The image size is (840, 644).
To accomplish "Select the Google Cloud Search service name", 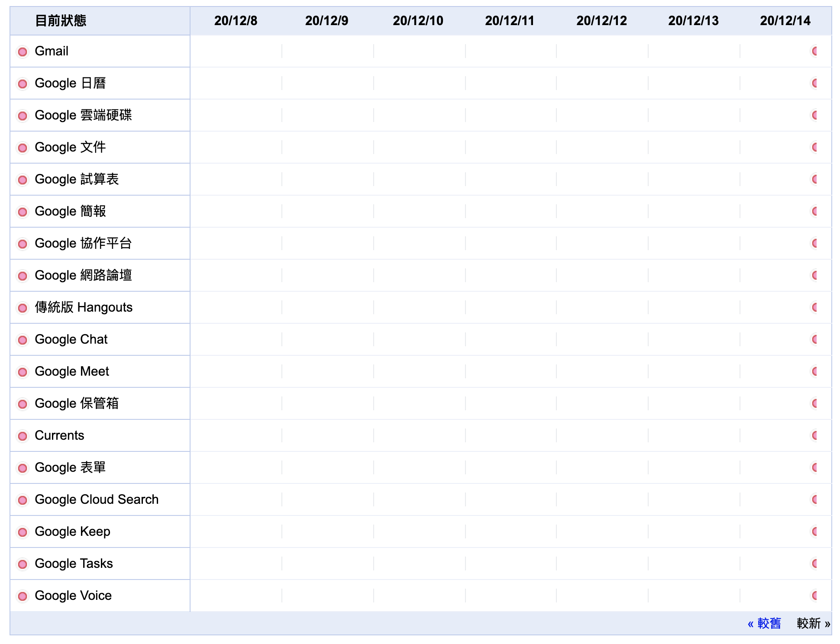I will (x=97, y=499).
